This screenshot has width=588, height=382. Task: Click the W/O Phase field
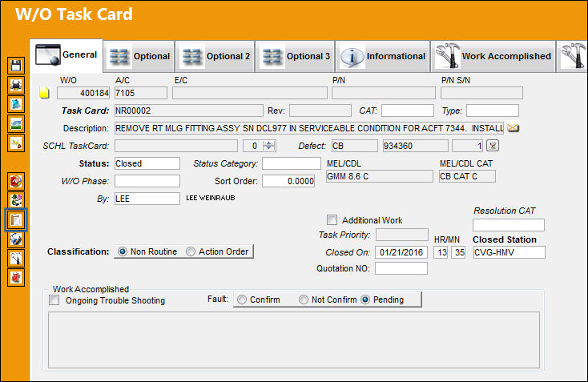click(147, 181)
